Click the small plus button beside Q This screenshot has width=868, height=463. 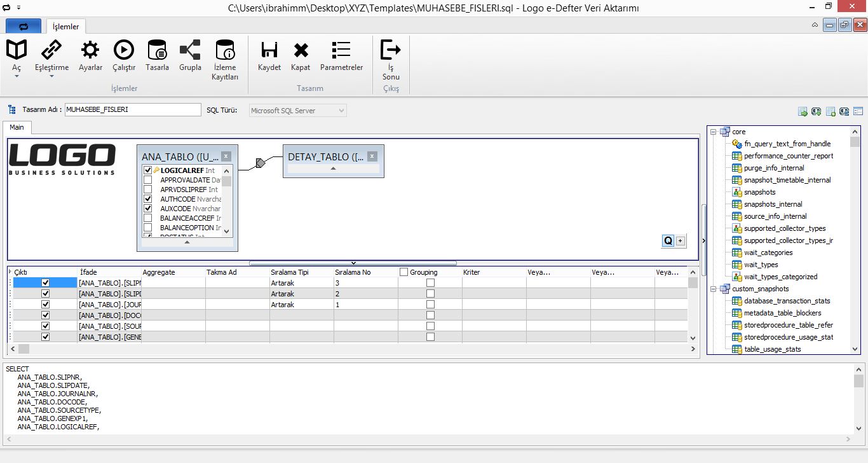(x=681, y=241)
